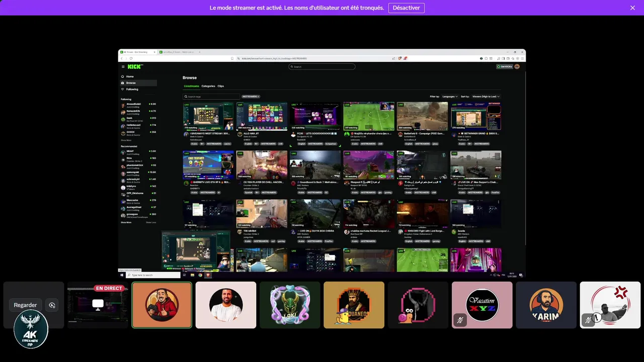Viewport: 644px width, 362px height.
Task: Click the pop-out stream icon beside Regarder
Action: point(51,305)
